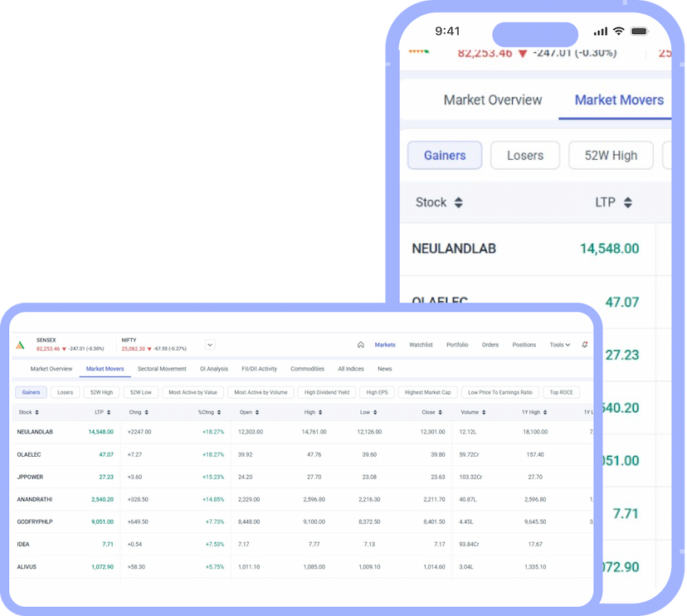Open the Tools dropdown menu
This screenshot has width=687, height=616.
(561, 345)
